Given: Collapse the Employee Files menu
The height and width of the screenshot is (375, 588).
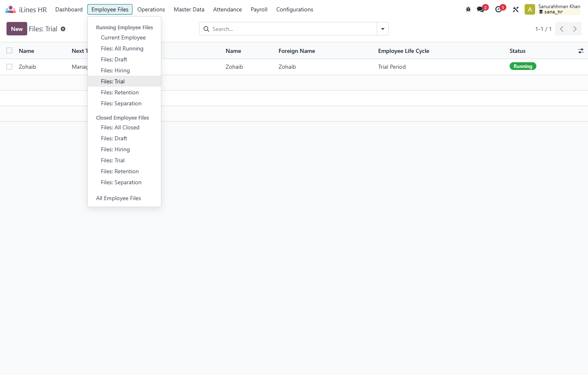Looking at the screenshot, I should 110,9.
